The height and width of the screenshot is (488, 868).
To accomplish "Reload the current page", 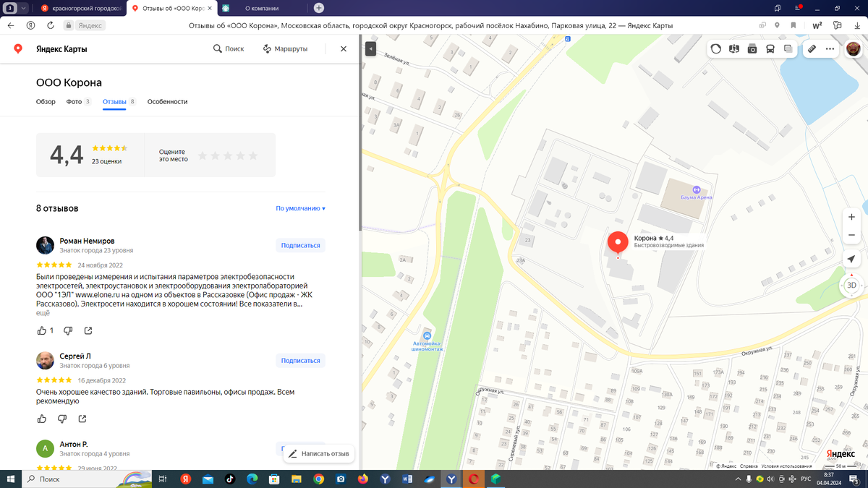I will 51,25.
